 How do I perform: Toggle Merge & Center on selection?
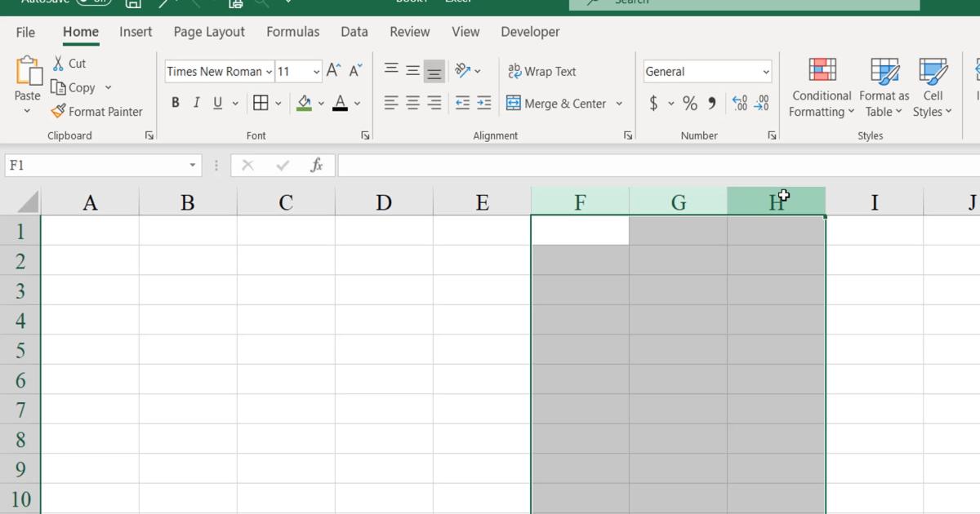click(560, 103)
